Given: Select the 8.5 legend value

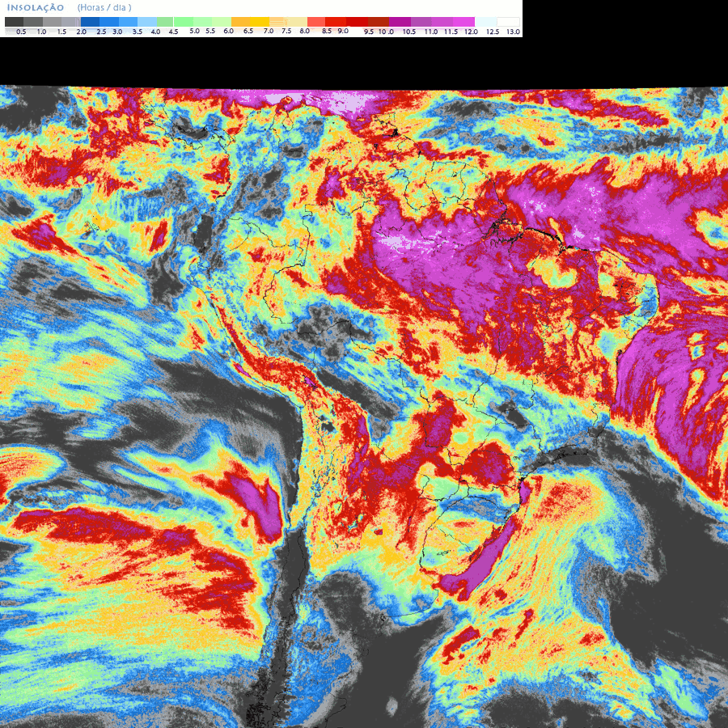Looking at the screenshot, I should click(x=327, y=31).
